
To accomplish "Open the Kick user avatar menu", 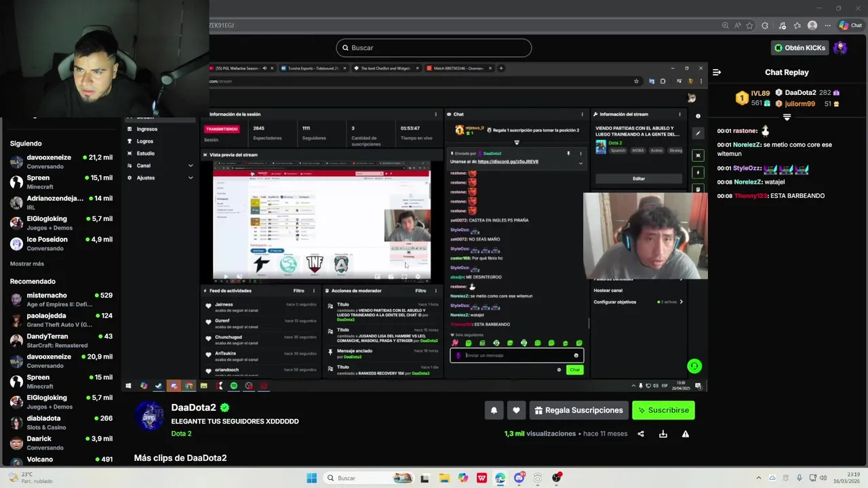I will (840, 47).
